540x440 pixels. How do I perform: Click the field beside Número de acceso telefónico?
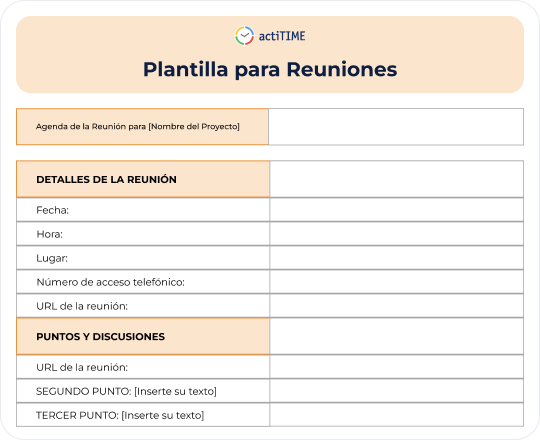coord(396,282)
